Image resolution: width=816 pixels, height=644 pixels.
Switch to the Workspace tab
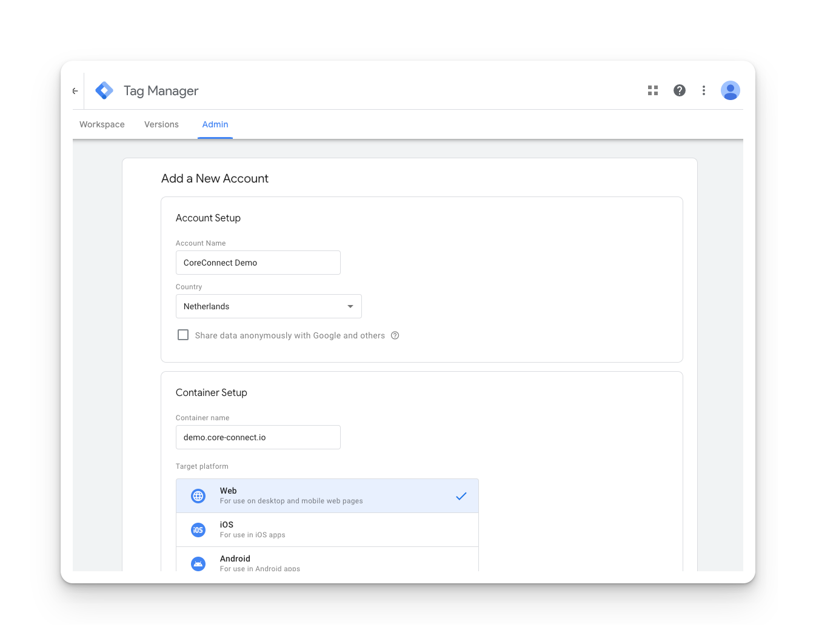tap(102, 124)
